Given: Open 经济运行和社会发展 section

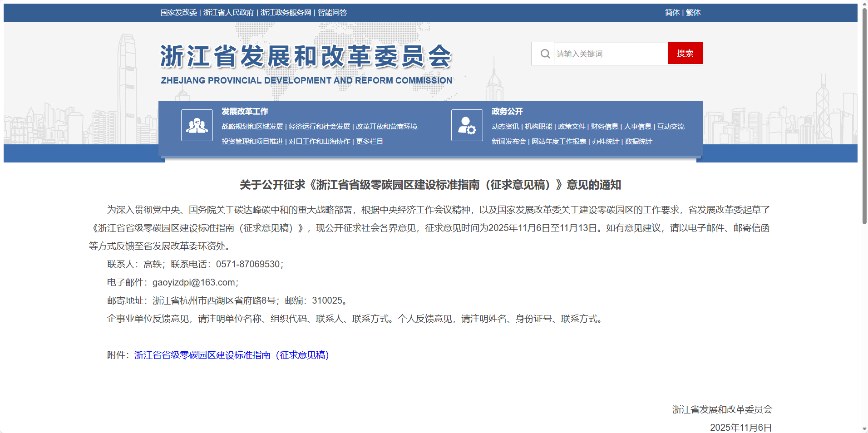Looking at the screenshot, I should coord(319,127).
